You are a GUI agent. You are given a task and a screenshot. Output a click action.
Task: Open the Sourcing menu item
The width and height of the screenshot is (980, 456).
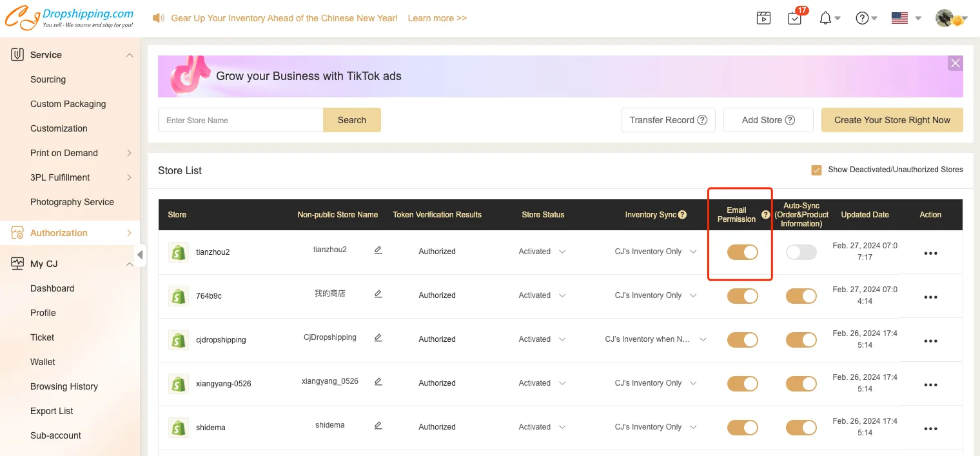48,79
